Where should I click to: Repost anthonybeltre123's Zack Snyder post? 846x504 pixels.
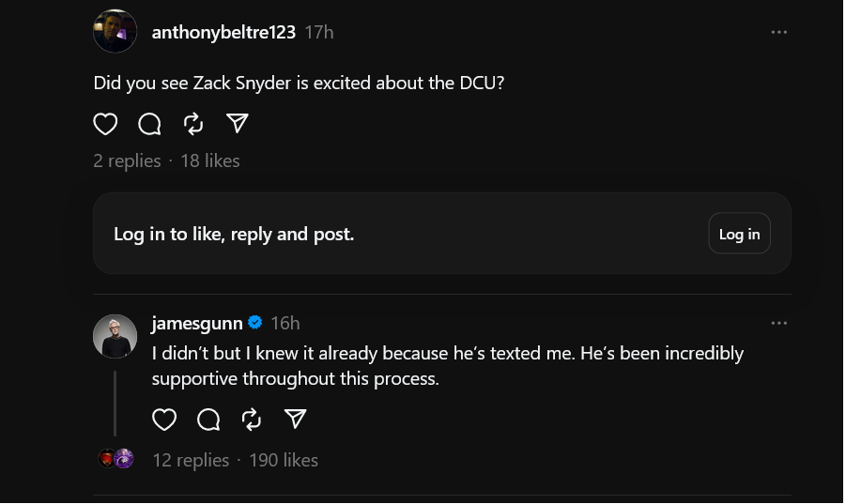pyautogui.click(x=193, y=124)
